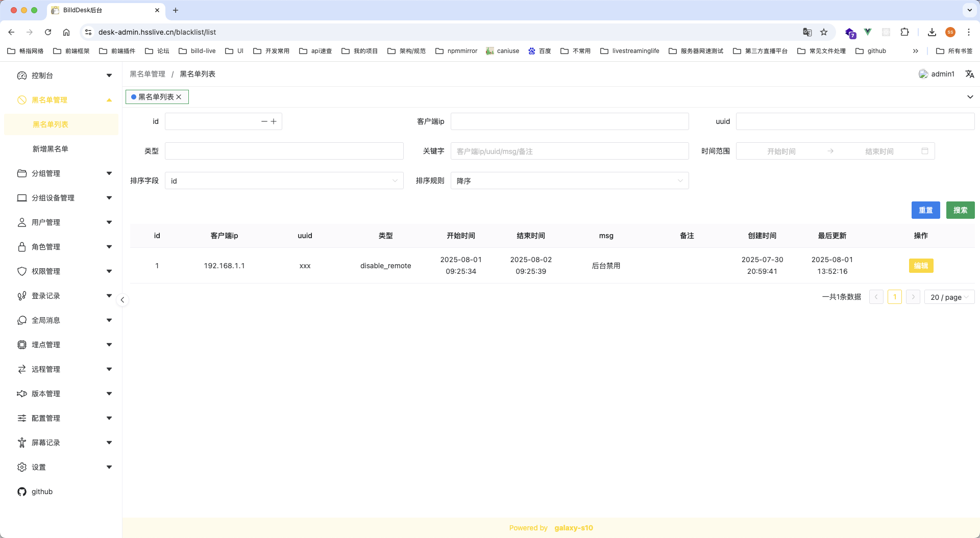This screenshot has width=980, height=538.
Task: Open the 排序字段 id dropdown
Action: (x=284, y=181)
